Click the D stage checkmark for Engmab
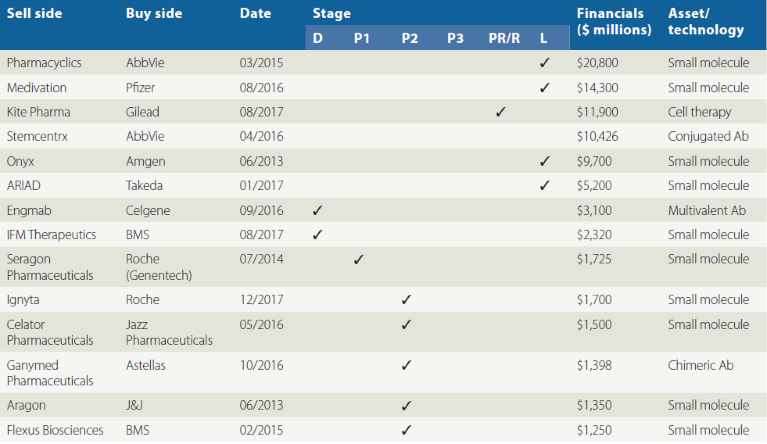Image resolution: width=767 pixels, height=444 pixels. [x=317, y=210]
